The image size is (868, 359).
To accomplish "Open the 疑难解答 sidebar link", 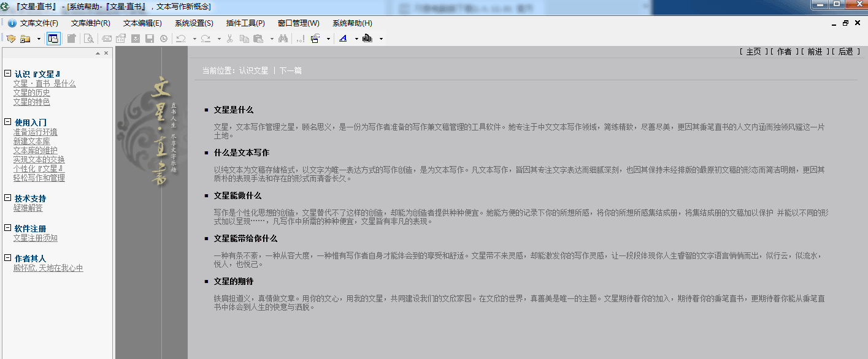I will point(28,208).
